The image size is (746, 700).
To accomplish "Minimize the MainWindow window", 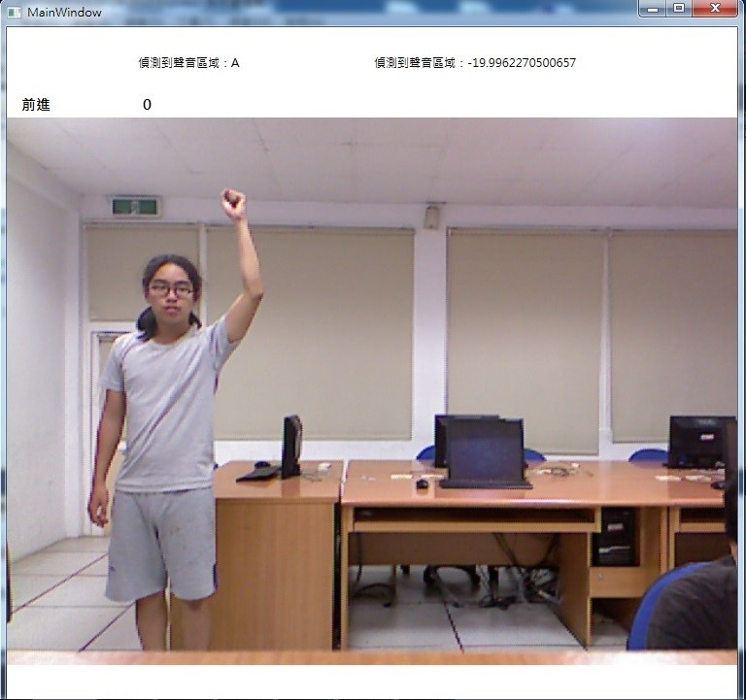I will [x=652, y=9].
